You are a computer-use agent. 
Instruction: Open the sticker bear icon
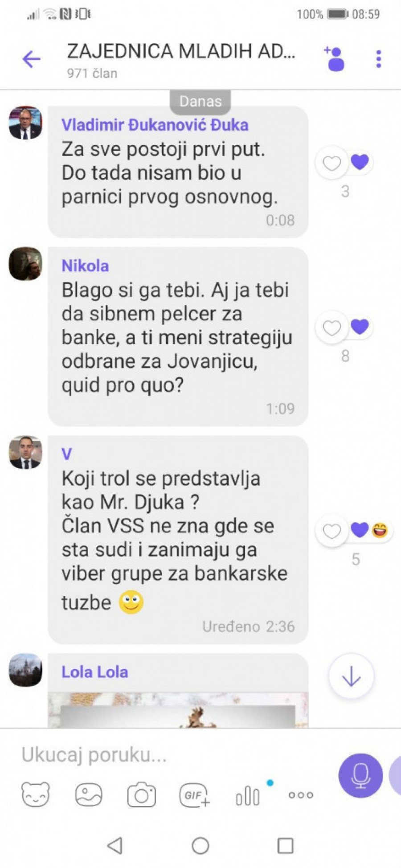point(36,794)
